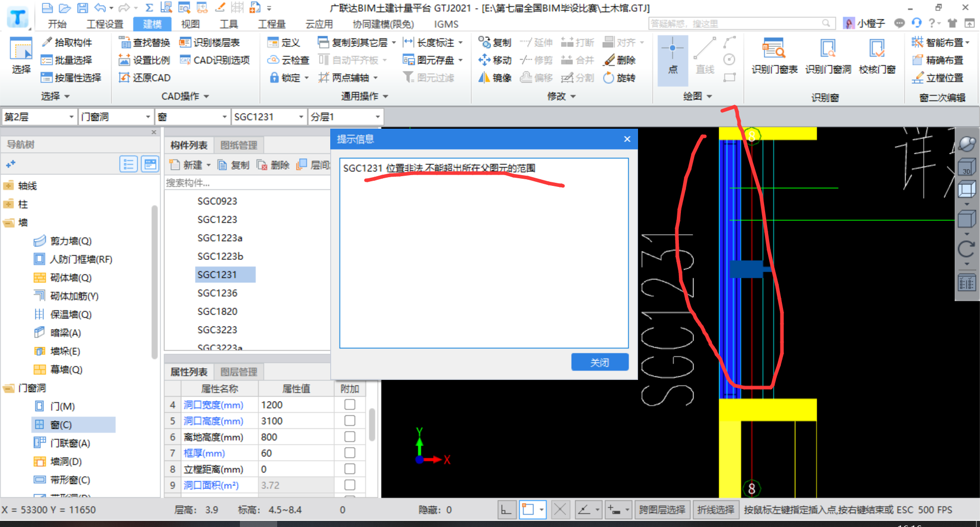Expand the 通用操作 group dropdown
The image size is (980, 527).
[x=365, y=97]
